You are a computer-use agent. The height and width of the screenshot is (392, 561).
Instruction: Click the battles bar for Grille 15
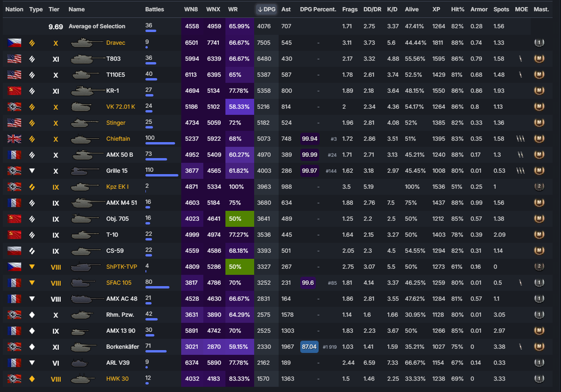tap(161, 175)
